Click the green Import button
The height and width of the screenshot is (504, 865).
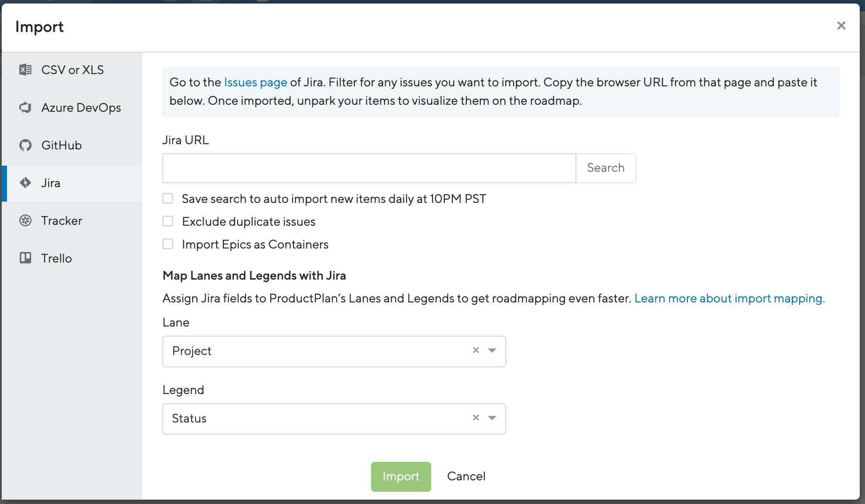tap(401, 476)
